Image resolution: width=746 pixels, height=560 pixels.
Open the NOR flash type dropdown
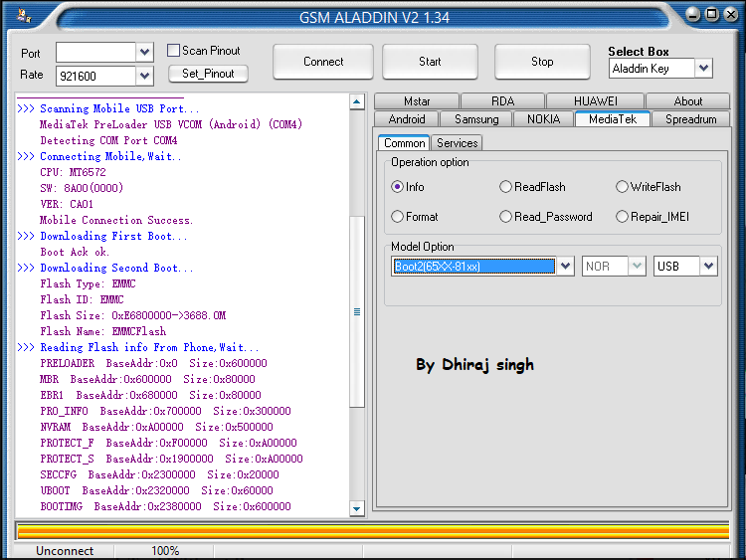click(x=637, y=266)
